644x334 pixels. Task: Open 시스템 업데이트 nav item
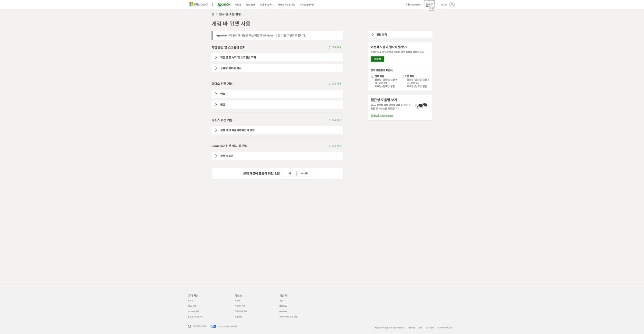[307, 5]
